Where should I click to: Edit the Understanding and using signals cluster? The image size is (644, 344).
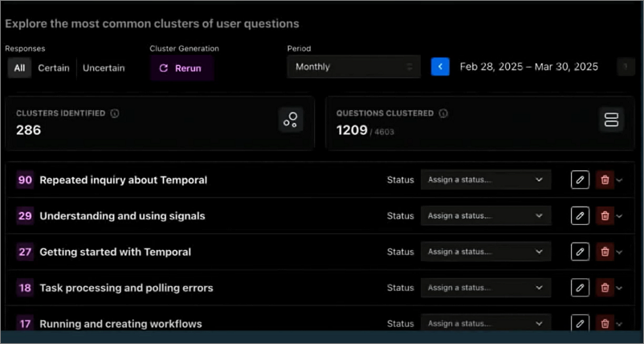pyautogui.click(x=580, y=215)
